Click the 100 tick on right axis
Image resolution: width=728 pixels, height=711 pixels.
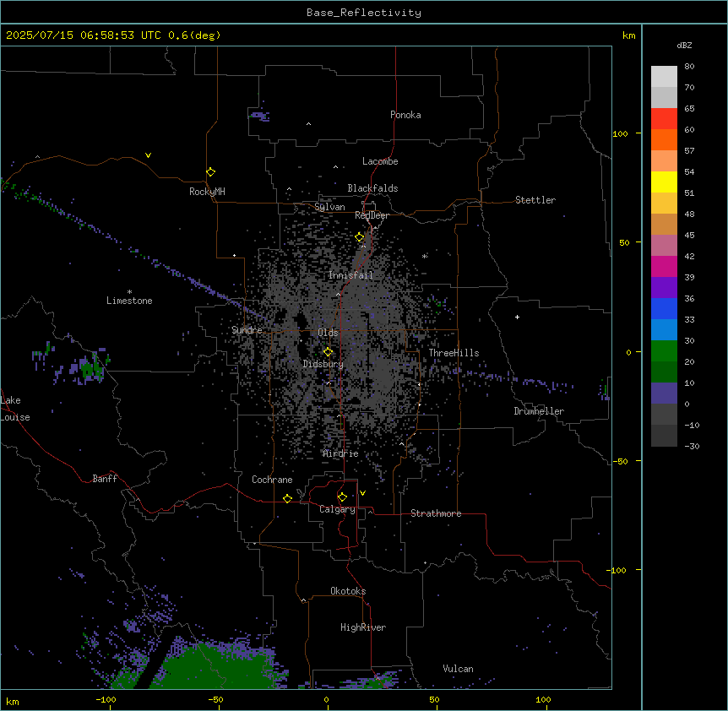pyautogui.click(x=620, y=133)
